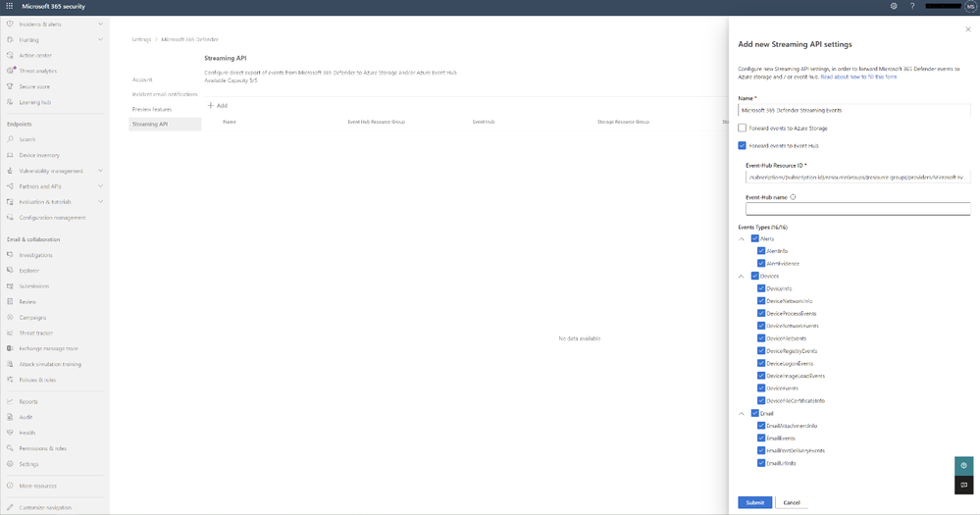
Task: Click the Endpoints Search magnifier icon
Action: tap(10, 139)
